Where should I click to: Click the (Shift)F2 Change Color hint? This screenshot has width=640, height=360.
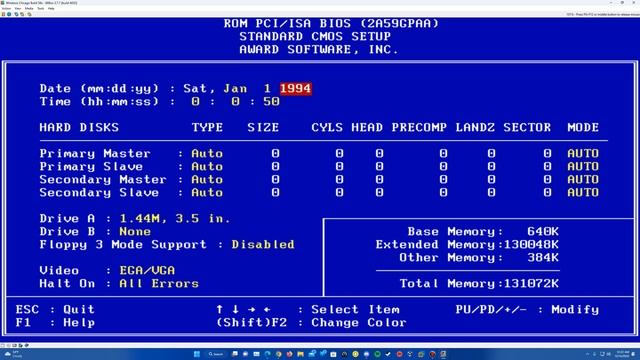(x=311, y=322)
